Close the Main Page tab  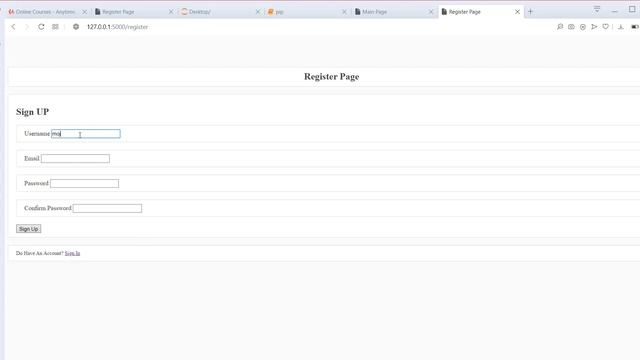coord(431,12)
